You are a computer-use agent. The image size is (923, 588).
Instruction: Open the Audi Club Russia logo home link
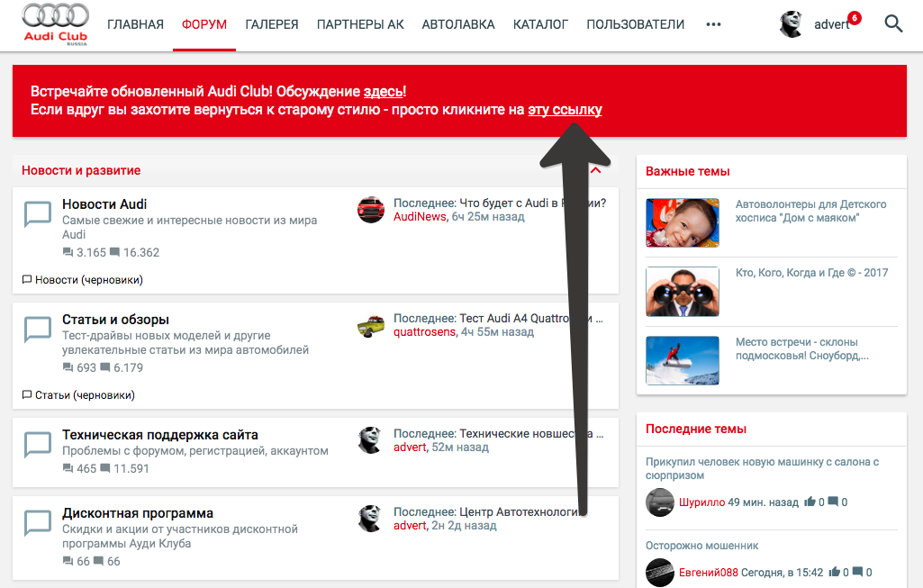coord(55,24)
